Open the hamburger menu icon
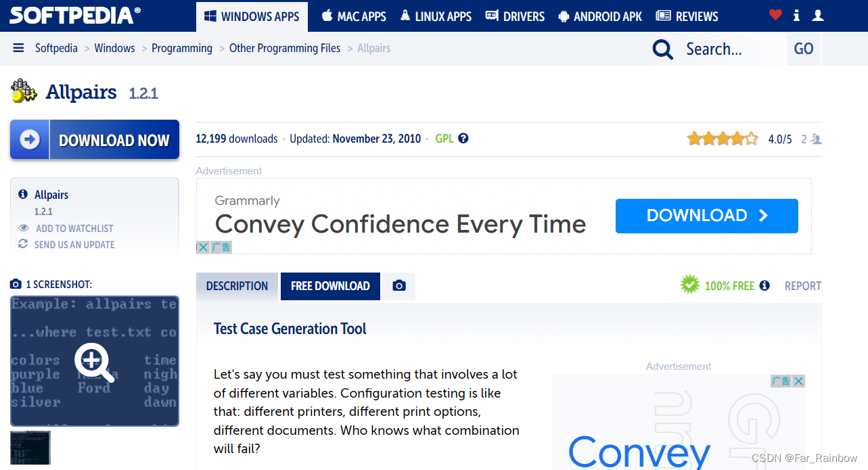868x470 pixels. 18,48
